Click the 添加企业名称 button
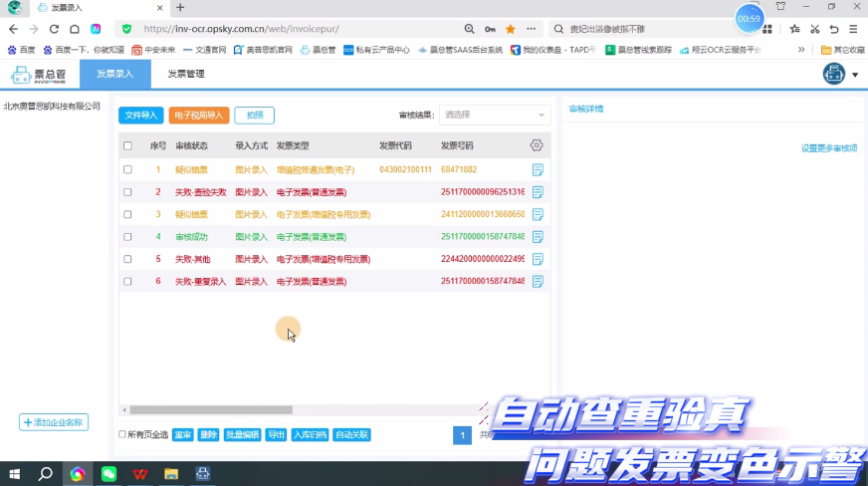868x486 pixels. 54,422
